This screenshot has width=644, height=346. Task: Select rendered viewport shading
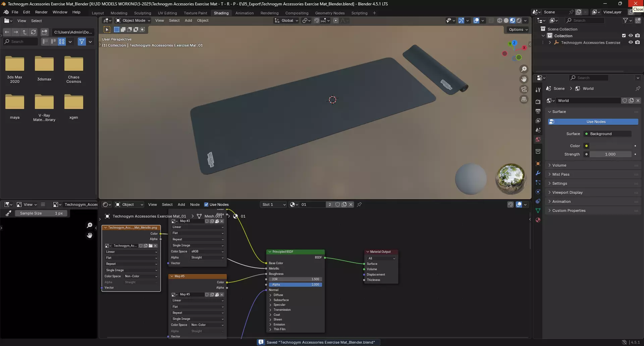519,20
